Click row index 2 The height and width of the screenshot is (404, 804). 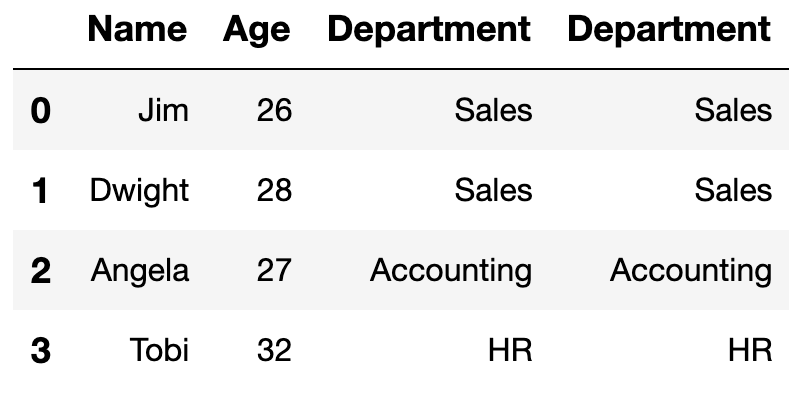[41, 271]
